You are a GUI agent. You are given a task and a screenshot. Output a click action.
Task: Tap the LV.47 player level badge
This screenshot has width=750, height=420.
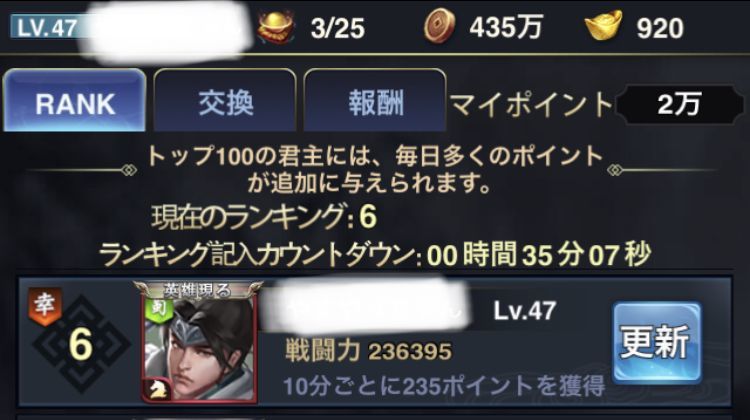(x=46, y=27)
